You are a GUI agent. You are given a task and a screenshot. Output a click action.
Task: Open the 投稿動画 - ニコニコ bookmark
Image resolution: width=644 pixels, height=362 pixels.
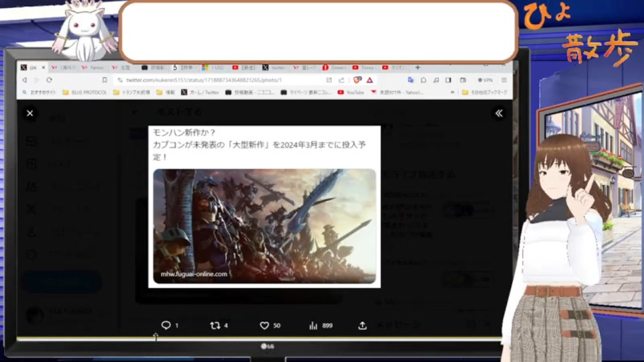pos(250,93)
